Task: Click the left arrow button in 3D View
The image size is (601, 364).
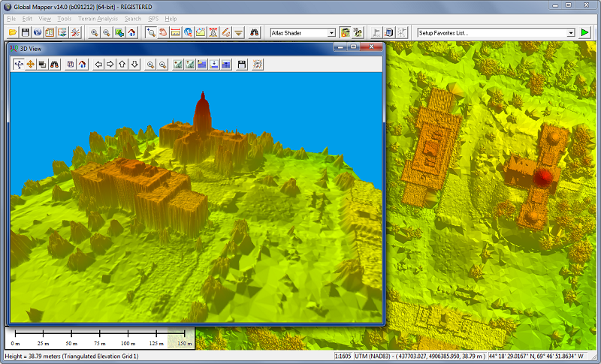Action: coord(98,65)
